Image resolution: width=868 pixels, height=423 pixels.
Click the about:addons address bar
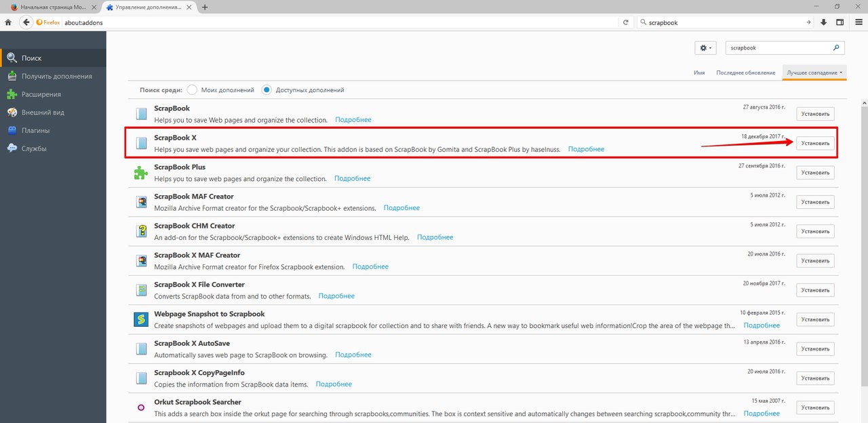pyautogui.click(x=339, y=22)
